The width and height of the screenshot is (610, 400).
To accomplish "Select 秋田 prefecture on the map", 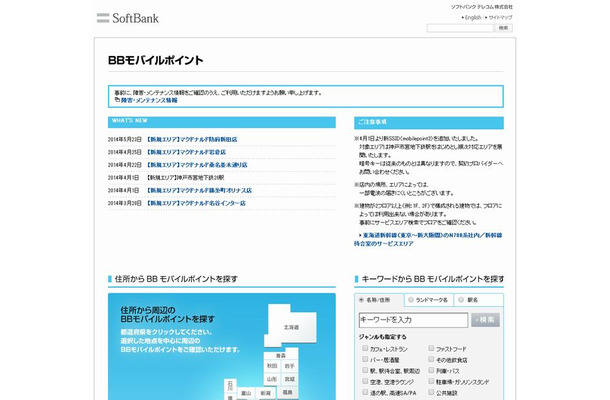I will pyautogui.click(x=272, y=366).
